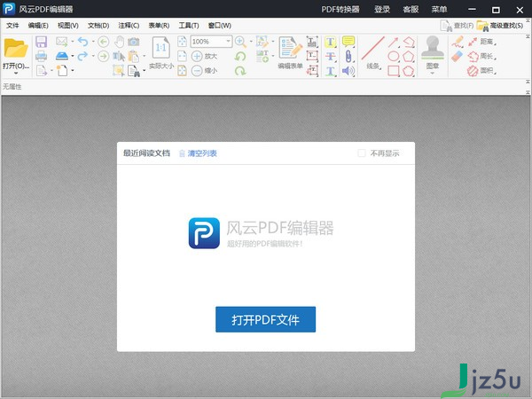Select the oval shape tool
Screen dimensions: 532x399
click(x=393, y=57)
